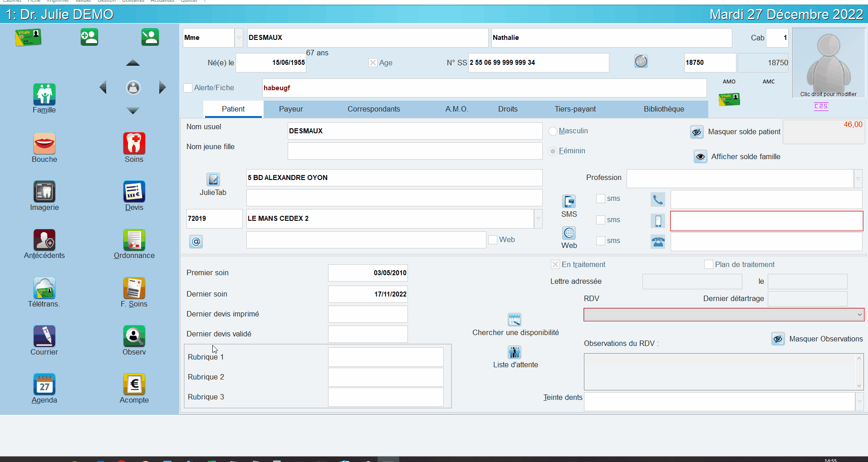Click the C2S link under the photo
This screenshot has width=868, height=462.
pyautogui.click(x=821, y=106)
